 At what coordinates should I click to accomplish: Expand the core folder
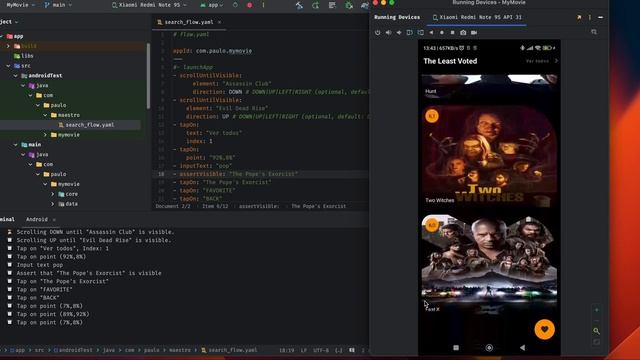(53, 194)
